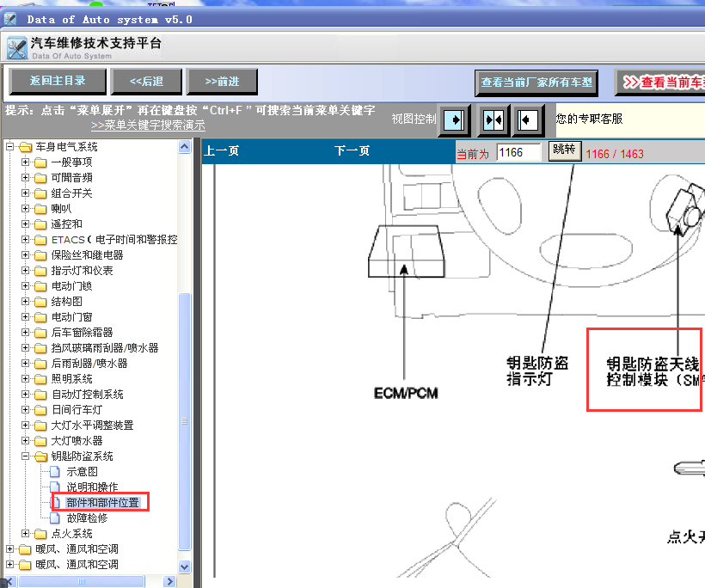The image size is (705, 588).
Task: Select the 后车窗除霜器 folder
Action: click(x=82, y=332)
